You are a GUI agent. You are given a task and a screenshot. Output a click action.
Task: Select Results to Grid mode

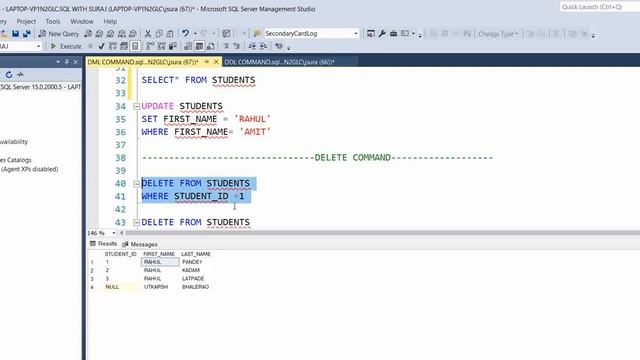point(199,46)
